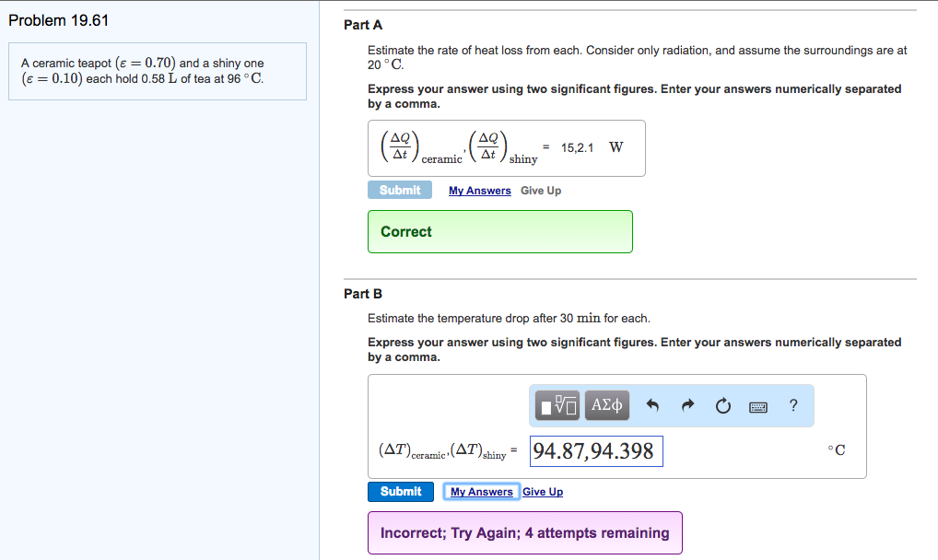Viewport: 938px width, 560px height.
Task: Click the greyed Submit button in Part A
Action: pyautogui.click(x=400, y=190)
